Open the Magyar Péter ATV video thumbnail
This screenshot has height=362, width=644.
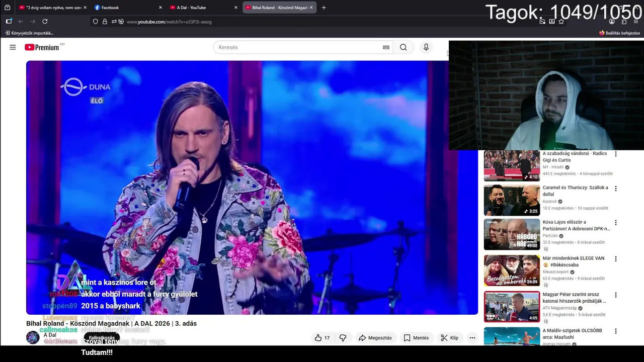512,307
